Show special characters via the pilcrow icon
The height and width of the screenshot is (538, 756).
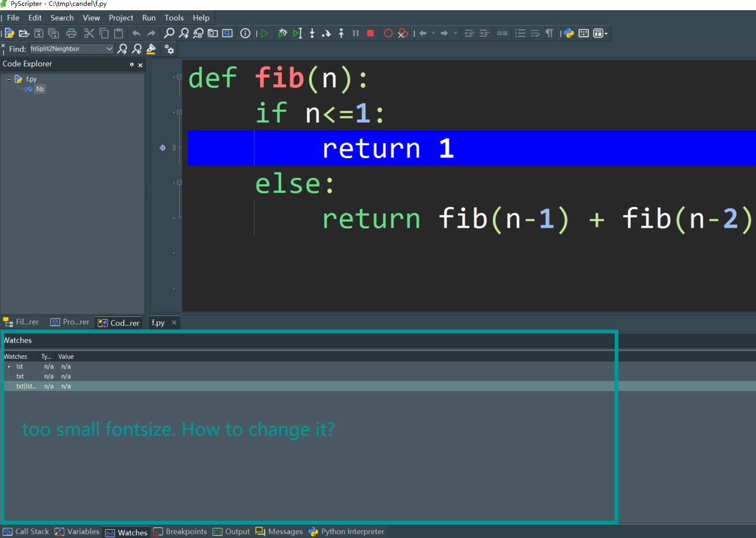point(549,33)
